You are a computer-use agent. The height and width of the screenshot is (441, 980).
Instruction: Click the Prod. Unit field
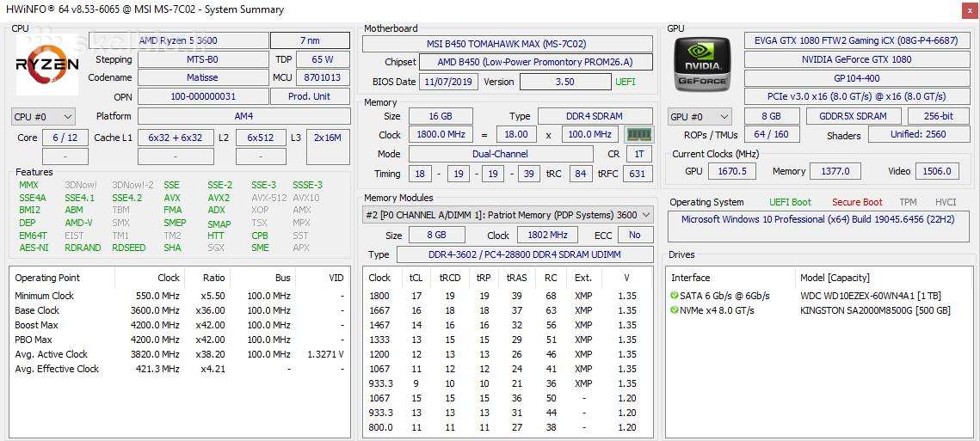[310, 97]
